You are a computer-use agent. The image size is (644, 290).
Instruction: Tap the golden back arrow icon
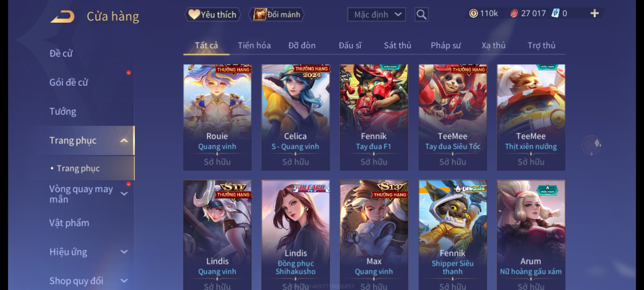click(x=63, y=17)
